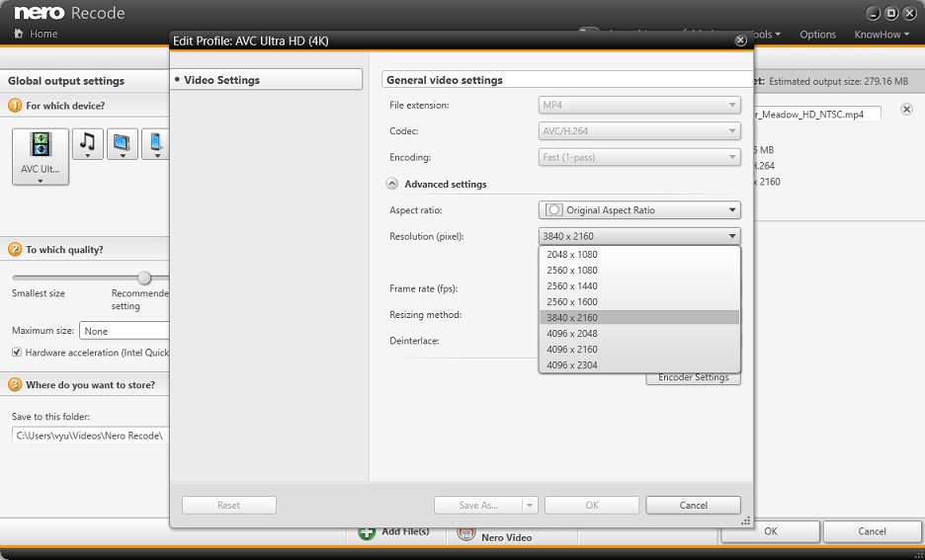This screenshot has height=560, width=925.
Task: Click the green Add File(s) plus icon
Action: pos(367,531)
